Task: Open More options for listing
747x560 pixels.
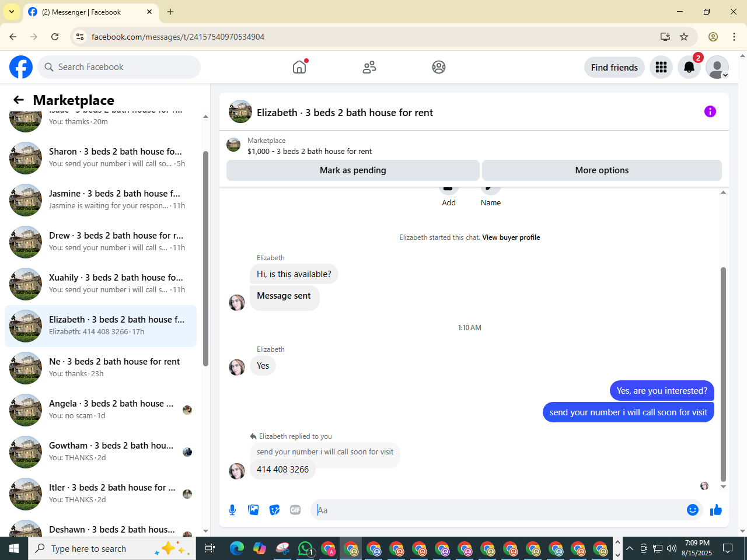Action: (602, 170)
